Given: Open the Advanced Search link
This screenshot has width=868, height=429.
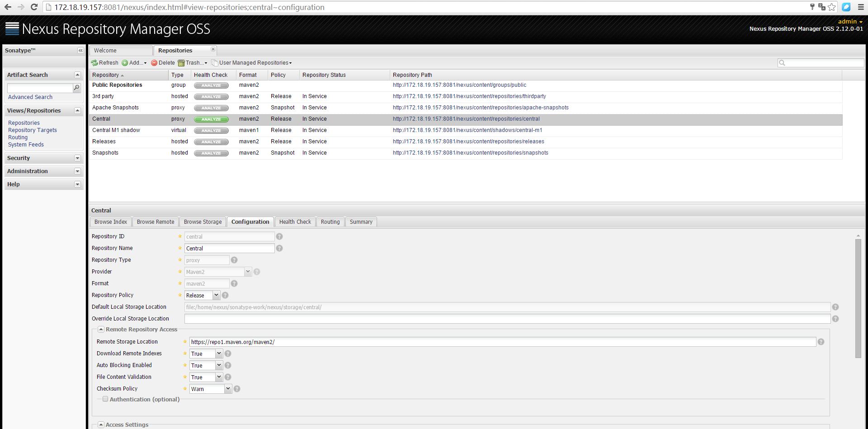Looking at the screenshot, I should [x=30, y=97].
